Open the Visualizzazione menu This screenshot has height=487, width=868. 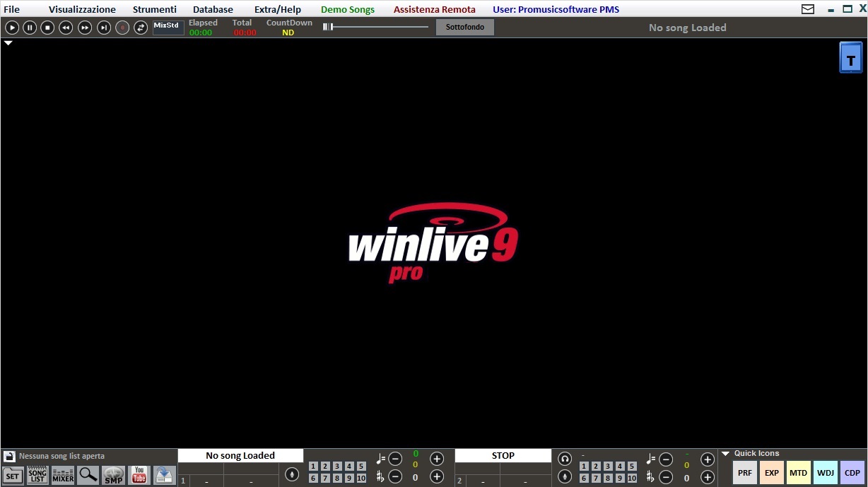coord(82,9)
